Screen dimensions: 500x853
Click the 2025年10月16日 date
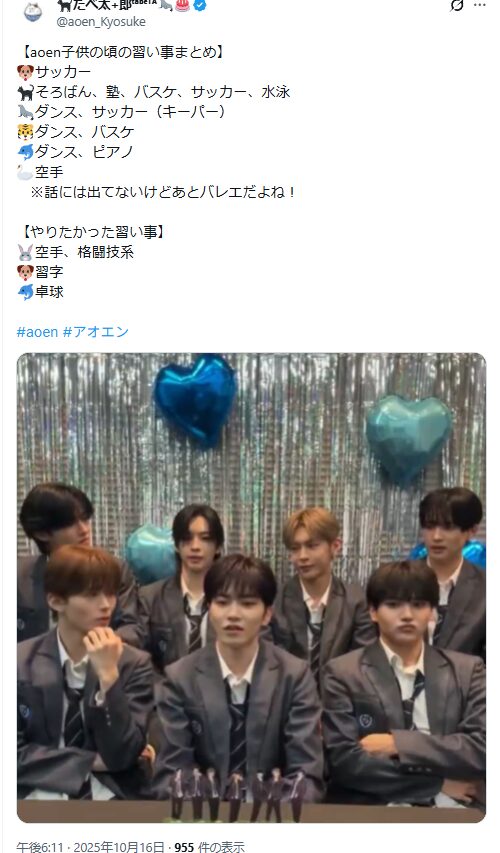click(x=119, y=847)
